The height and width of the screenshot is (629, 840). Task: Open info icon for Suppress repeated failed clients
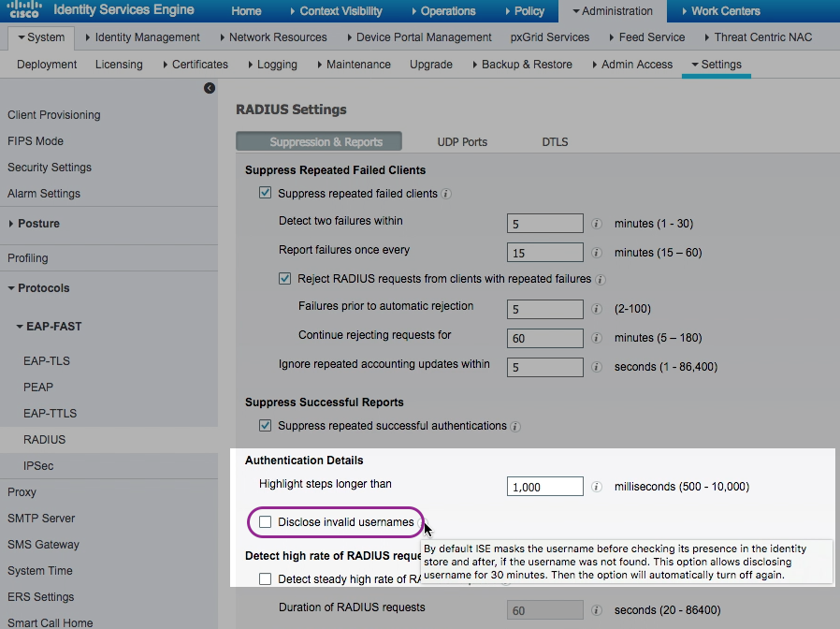pyautogui.click(x=445, y=194)
